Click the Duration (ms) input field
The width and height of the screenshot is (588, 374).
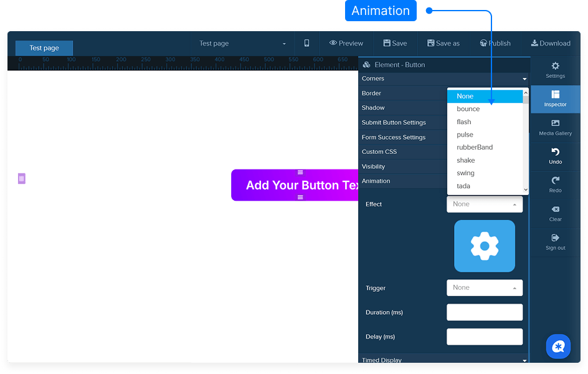[484, 312]
